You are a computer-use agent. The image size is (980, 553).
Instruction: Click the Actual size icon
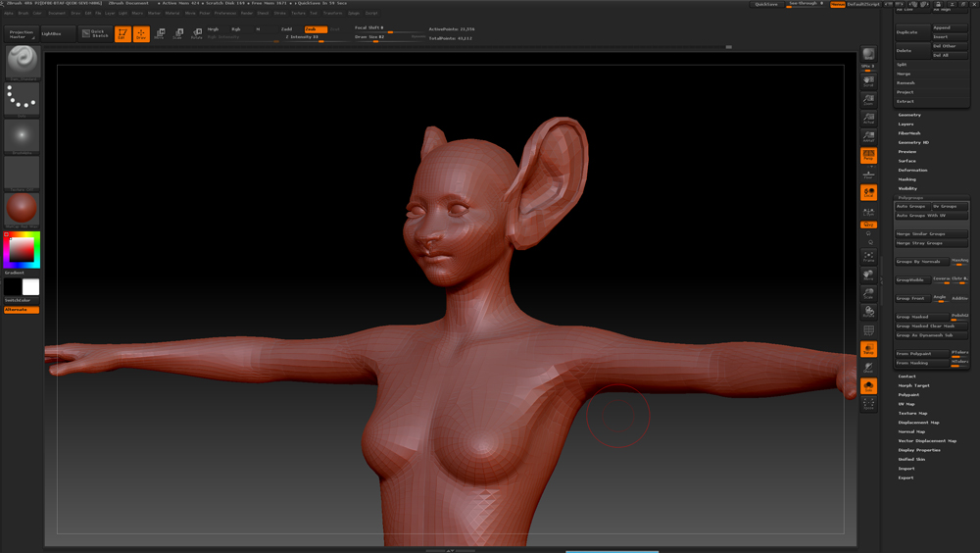pyautogui.click(x=868, y=119)
